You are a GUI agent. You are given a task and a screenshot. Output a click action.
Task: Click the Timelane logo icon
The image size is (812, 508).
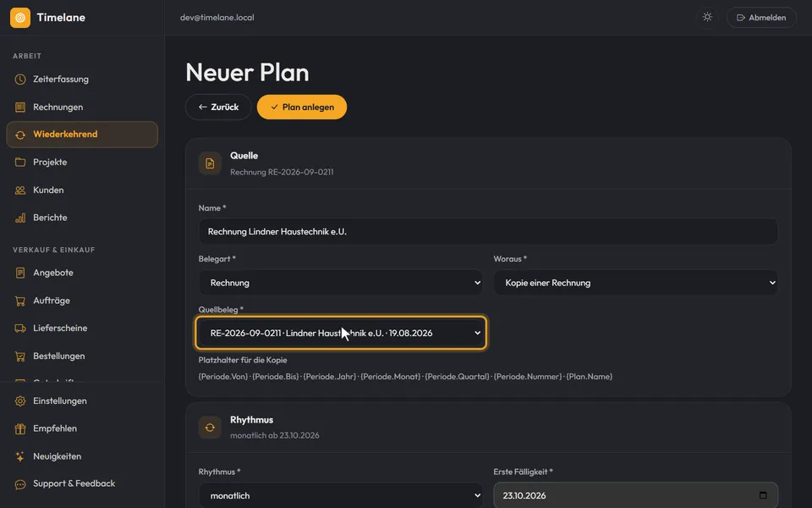coord(20,18)
